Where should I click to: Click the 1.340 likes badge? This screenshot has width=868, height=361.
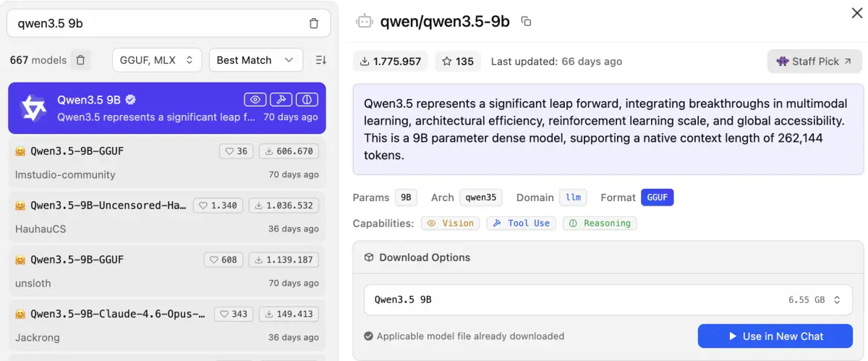(219, 205)
